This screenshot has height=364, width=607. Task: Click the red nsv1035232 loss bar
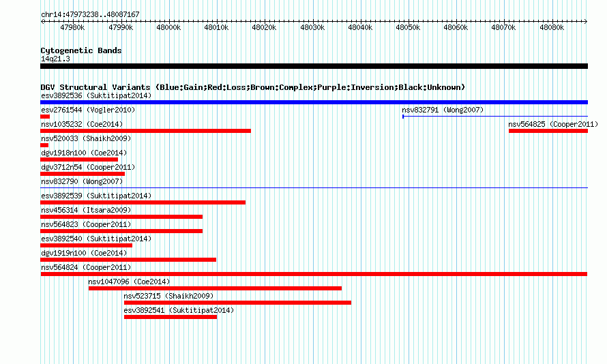145,131
